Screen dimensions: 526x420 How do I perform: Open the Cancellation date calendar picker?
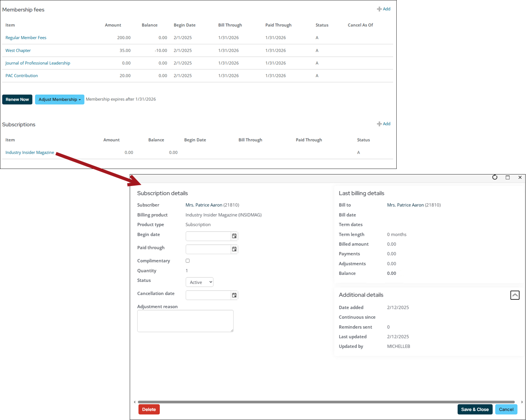234,295
